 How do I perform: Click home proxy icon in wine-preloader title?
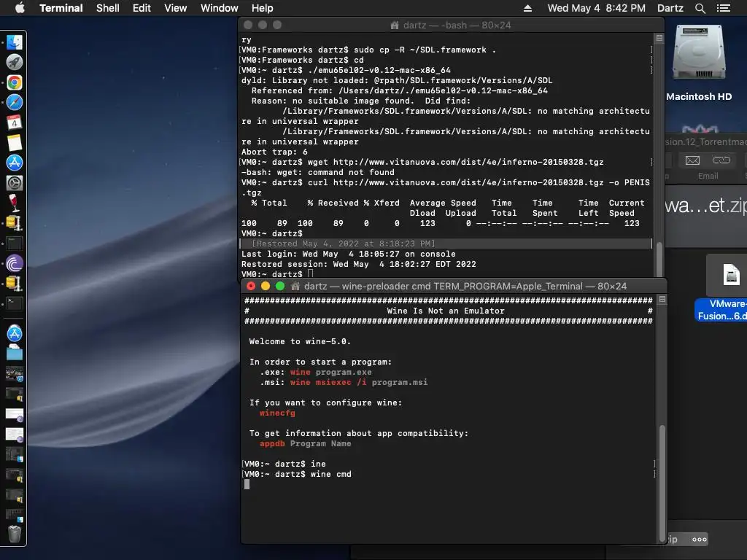coord(295,286)
